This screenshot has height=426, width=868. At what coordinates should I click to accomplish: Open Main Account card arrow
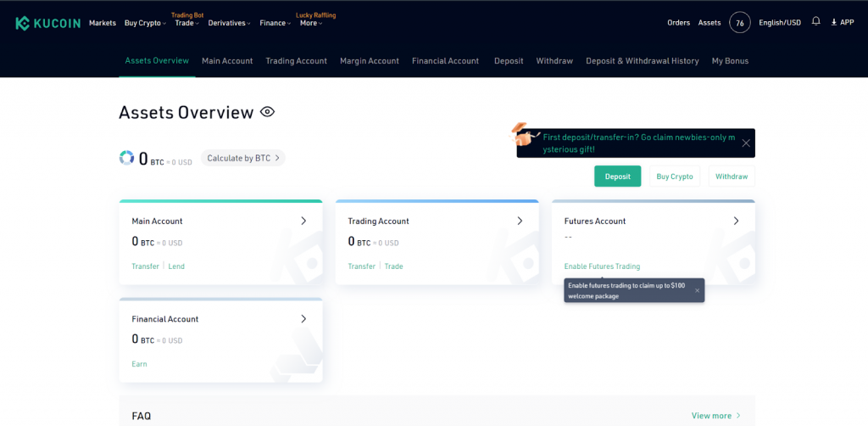[x=303, y=221]
